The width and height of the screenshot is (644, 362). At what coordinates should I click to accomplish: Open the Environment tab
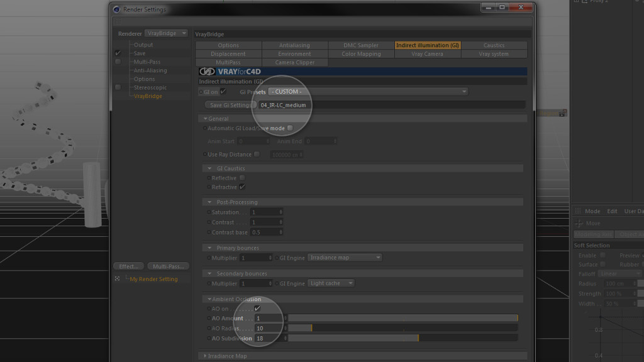294,54
